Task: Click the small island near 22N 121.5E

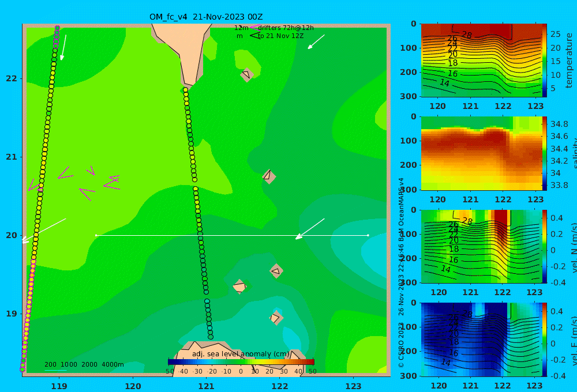Action: point(247,75)
